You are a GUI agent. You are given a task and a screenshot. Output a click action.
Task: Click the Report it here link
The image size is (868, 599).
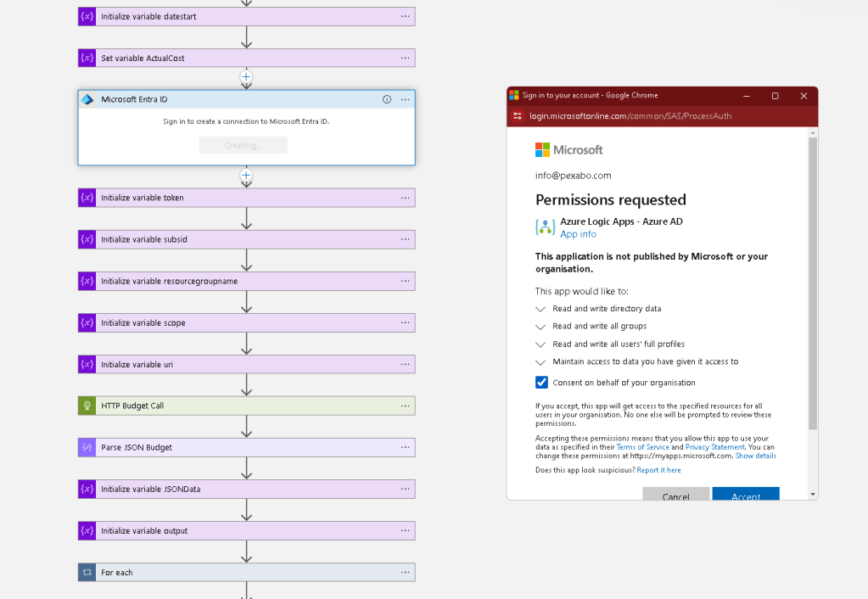(x=658, y=470)
